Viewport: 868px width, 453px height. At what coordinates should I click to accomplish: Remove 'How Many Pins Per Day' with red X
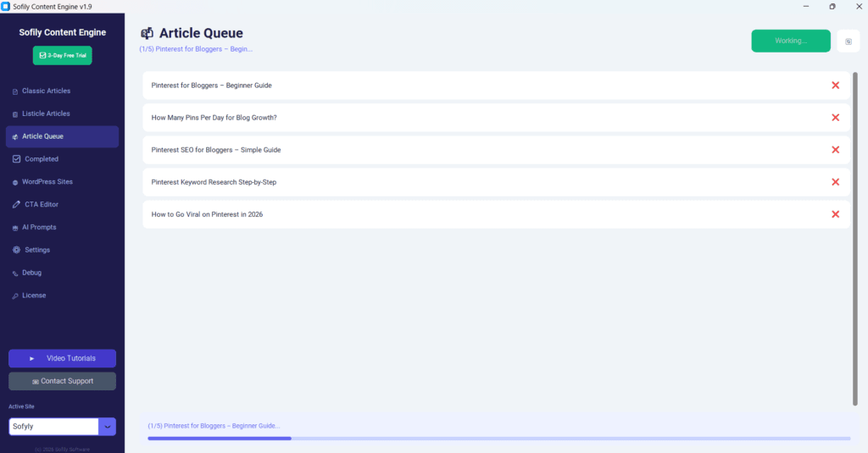click(x=835, y=117)
